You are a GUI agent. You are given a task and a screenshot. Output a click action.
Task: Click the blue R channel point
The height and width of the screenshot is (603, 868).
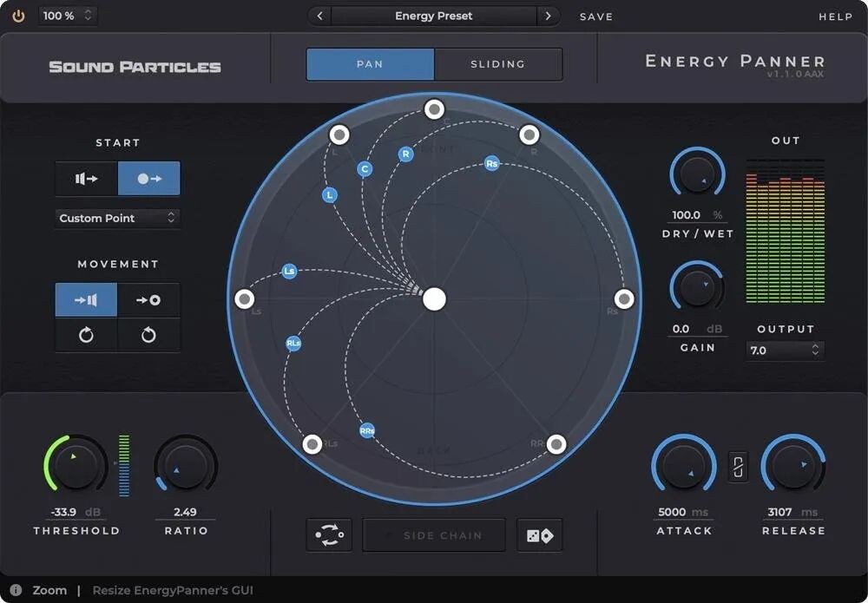[x=405, y=154]
